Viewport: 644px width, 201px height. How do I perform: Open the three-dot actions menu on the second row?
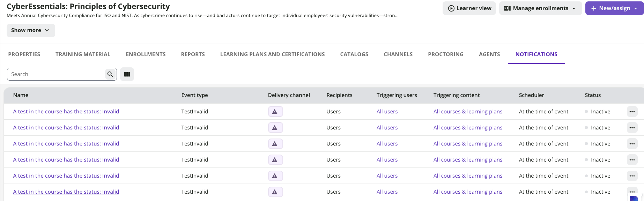[x=632, y=128]
